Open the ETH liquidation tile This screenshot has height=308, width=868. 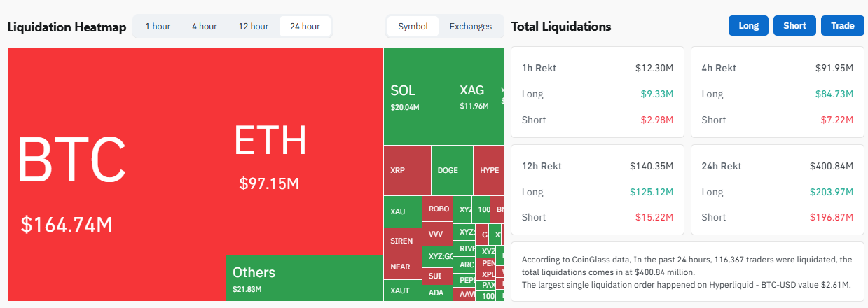point(304,150)
